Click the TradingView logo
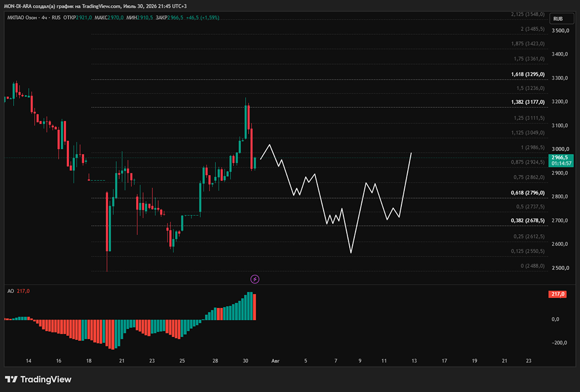This screenshot has height=392, width=580. (x=38, y=379)
